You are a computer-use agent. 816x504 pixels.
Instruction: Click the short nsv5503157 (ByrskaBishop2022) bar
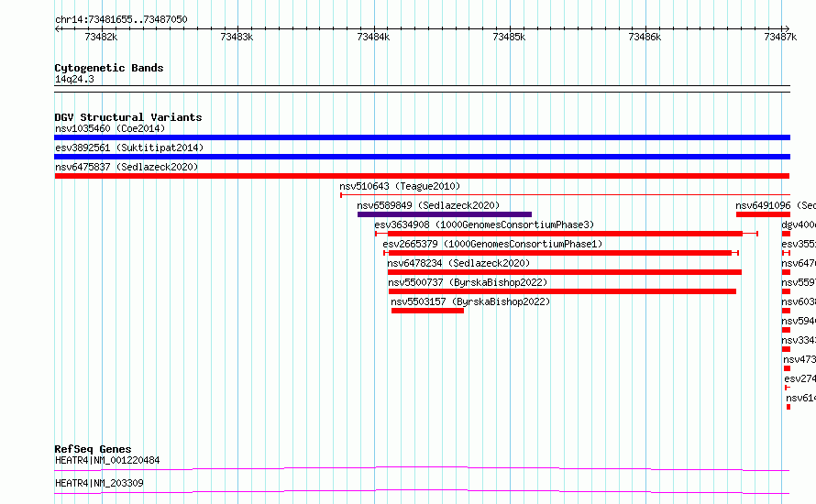[427, 311]
